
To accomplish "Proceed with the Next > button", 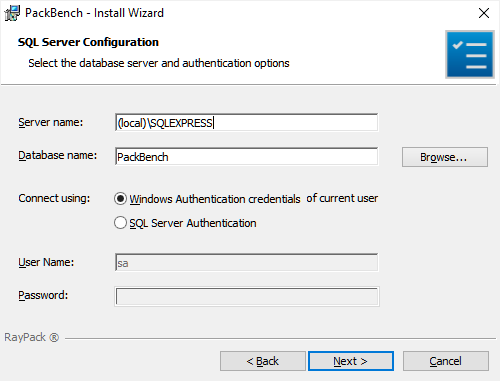I will 351,361.
